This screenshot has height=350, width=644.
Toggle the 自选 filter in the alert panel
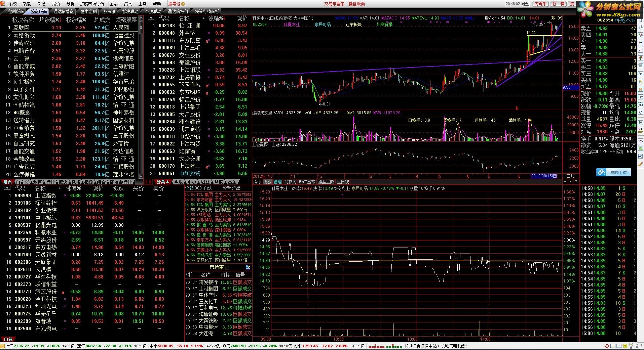click(208, 188)
